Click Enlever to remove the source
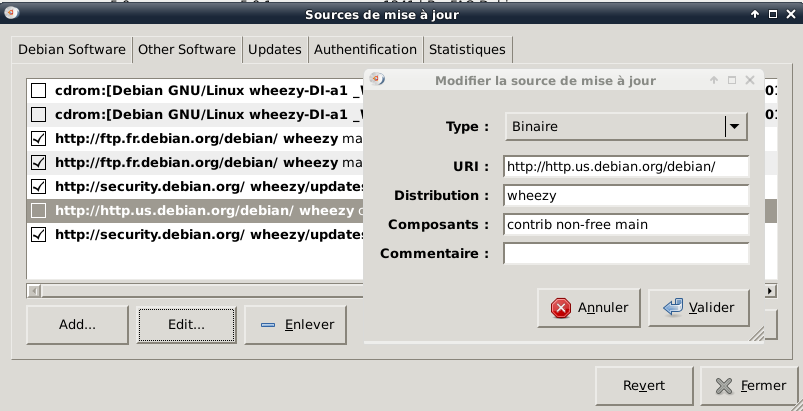The height and width of the screenshot is (411, 803). pyautogui.click(x=295, y=325)
